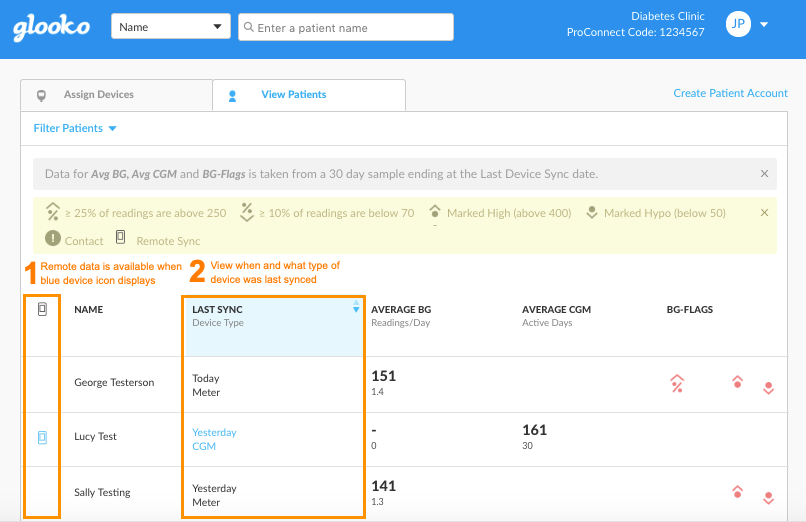Open the Name search-type dropdown
This screenshot has height=522, width=806.
tap(171, 27)
